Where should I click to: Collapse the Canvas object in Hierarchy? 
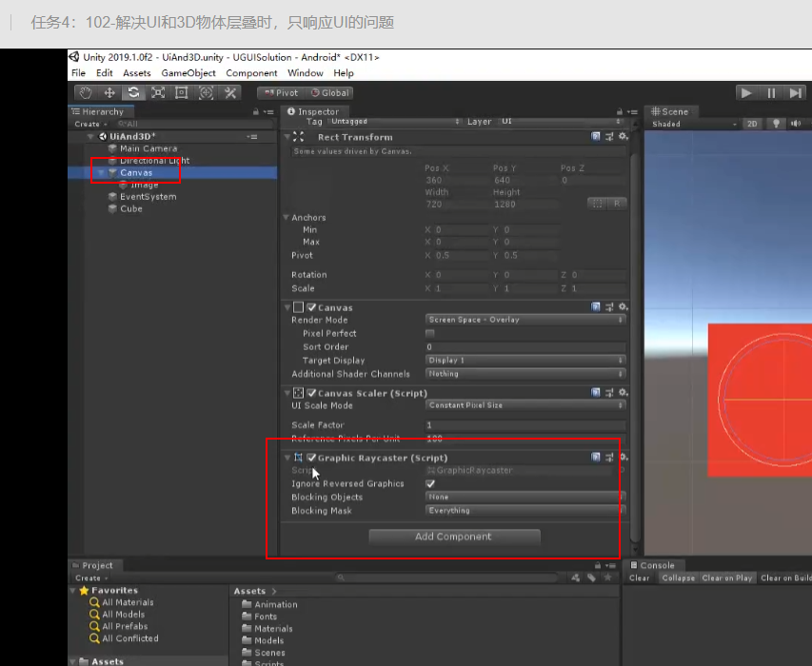pos(101,173)
